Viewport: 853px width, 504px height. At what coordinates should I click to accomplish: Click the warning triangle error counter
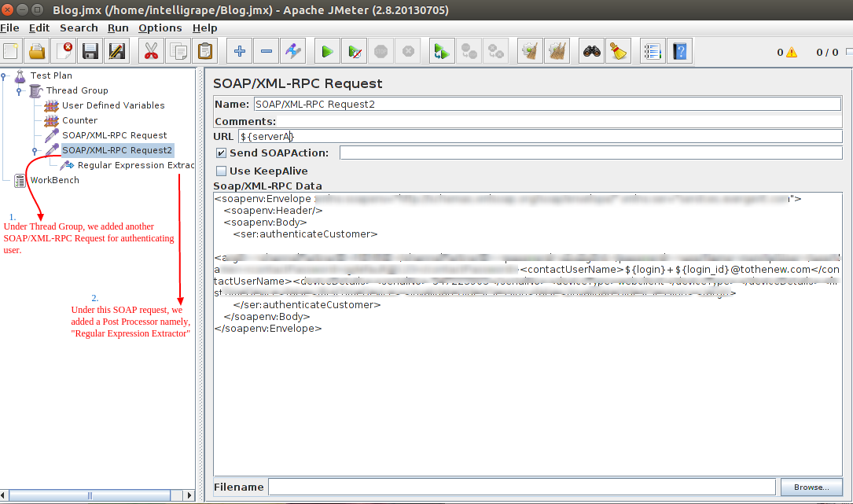point(792,52)
